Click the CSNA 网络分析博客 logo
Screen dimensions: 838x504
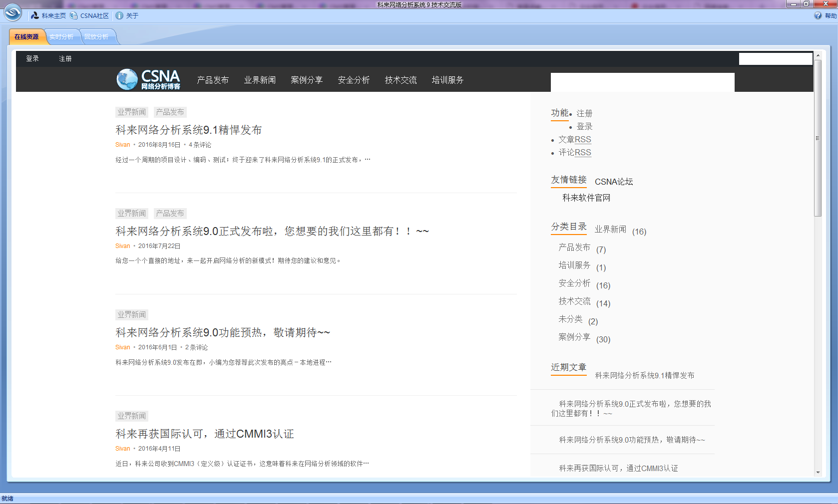point(148,79)
